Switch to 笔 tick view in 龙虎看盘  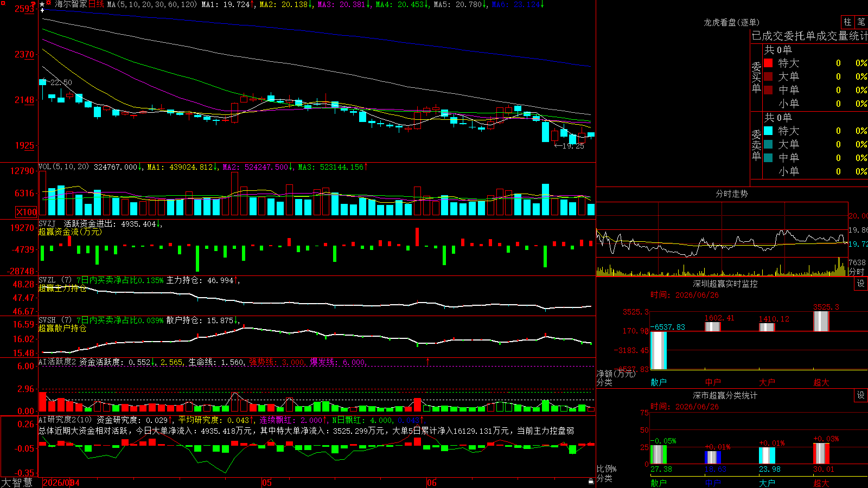tap(861, 22)
